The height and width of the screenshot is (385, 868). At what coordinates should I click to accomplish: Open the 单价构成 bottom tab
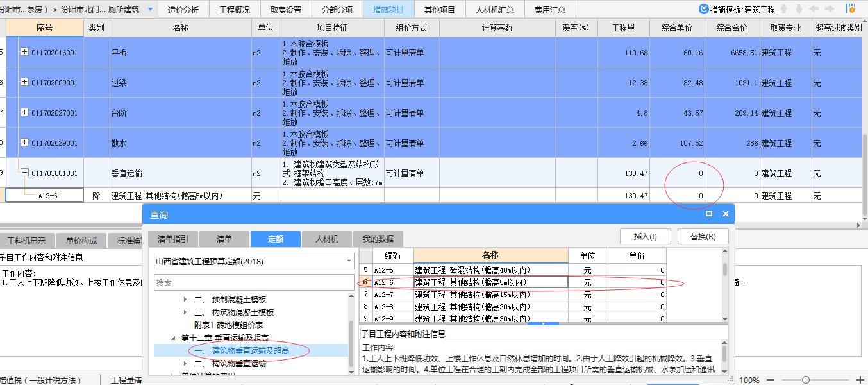tap(81, 241)
